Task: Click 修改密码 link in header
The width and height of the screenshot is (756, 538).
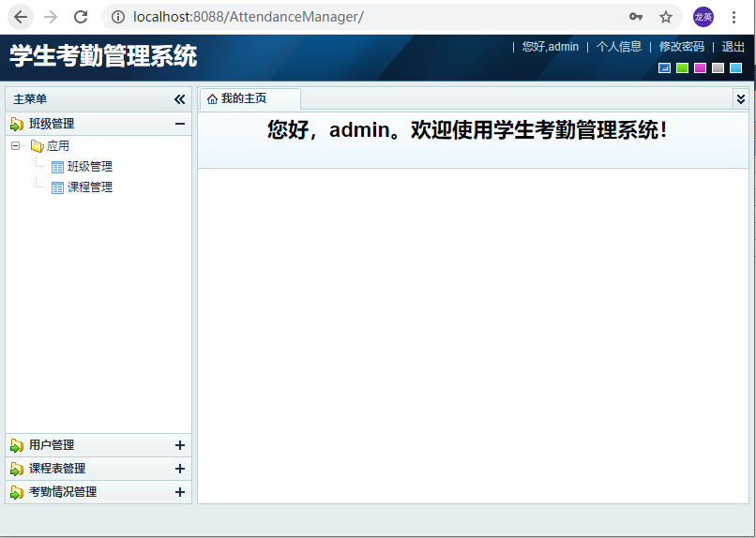Action: pyautogui.click(x=681, y=47)
